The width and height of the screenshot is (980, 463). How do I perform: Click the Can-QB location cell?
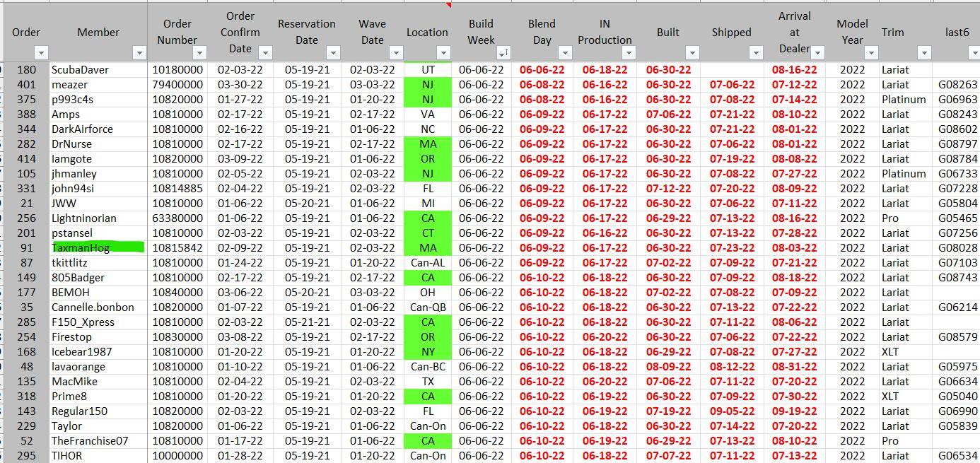click(427, 307)
